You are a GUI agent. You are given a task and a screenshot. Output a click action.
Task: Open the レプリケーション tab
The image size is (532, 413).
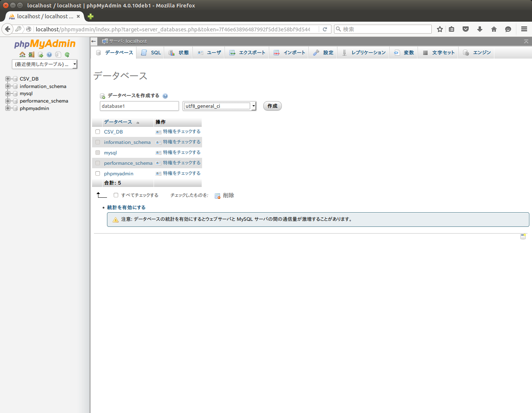[x=363, y=53]
